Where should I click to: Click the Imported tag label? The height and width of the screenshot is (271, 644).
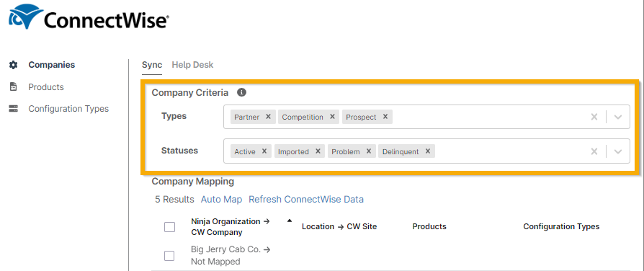293,152
